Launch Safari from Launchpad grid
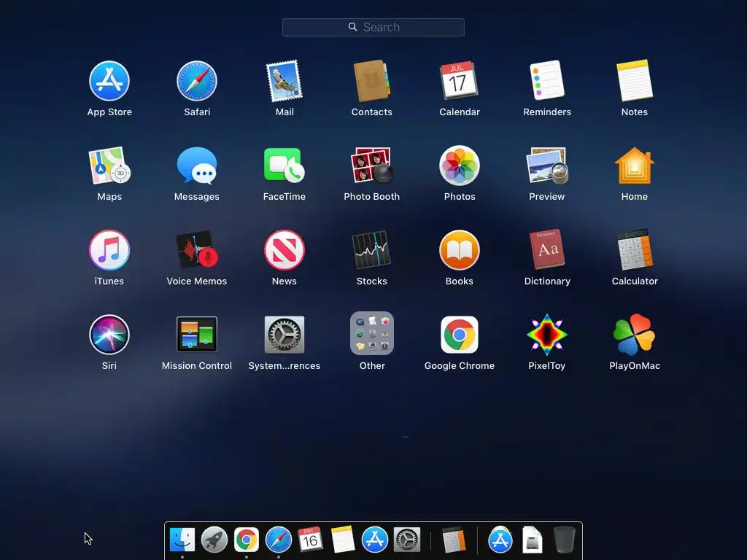 pyautogui.click(x=197, y=81)
